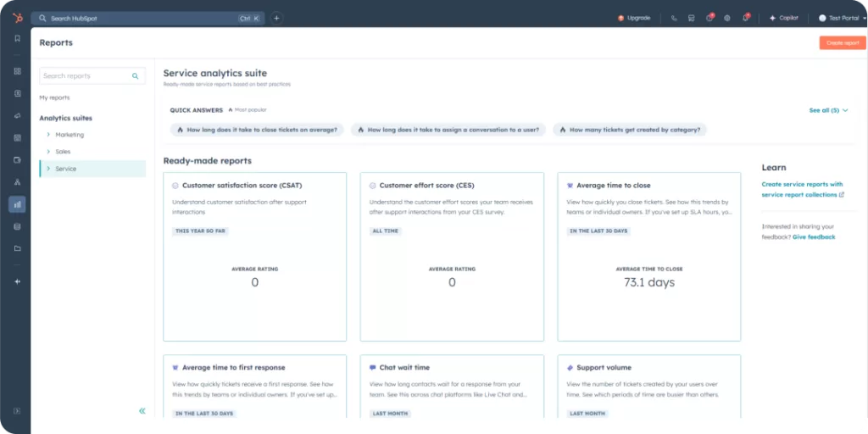This screenshot has height=434, width=868.
Task: Select Sales under Analytics suites
Action: tap(63, 151)
